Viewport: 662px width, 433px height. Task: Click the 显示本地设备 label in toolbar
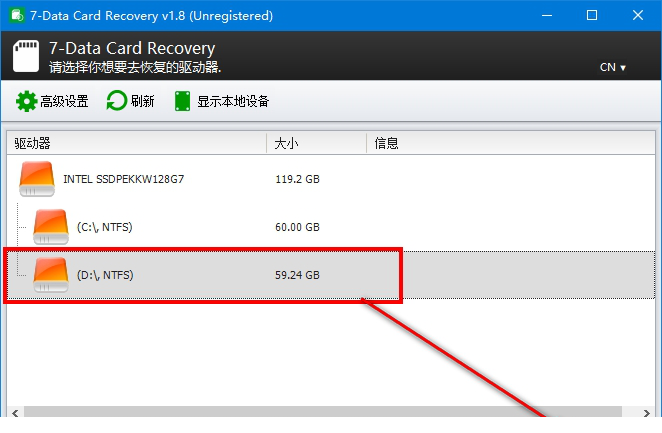coord(233,101)
